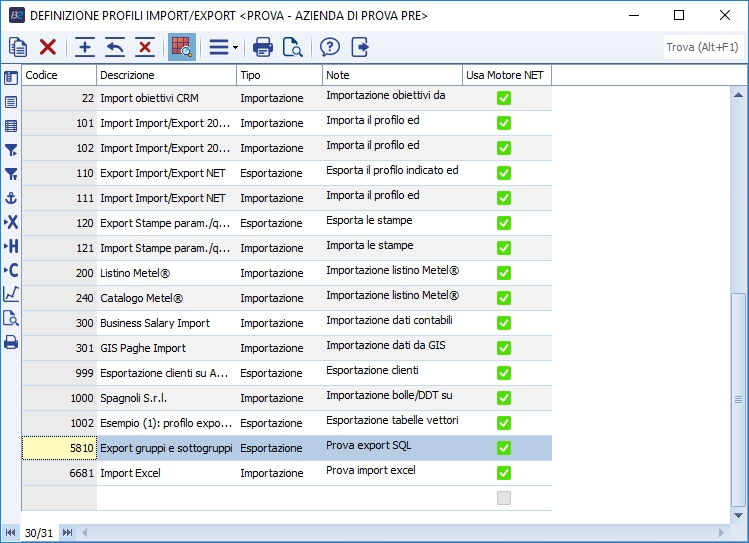Click the scrollbar down arrow
Screen dimensions: 749x543
point(740,515)
